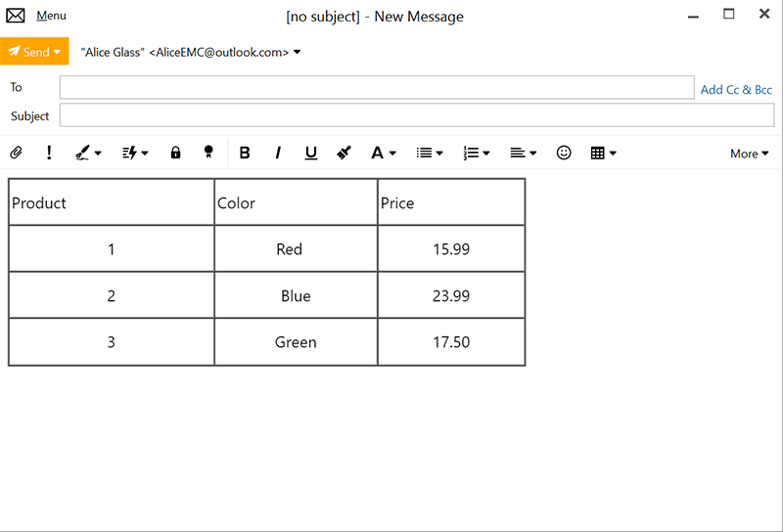
Task: Click the Blue table cell
Action: (297, 295)
